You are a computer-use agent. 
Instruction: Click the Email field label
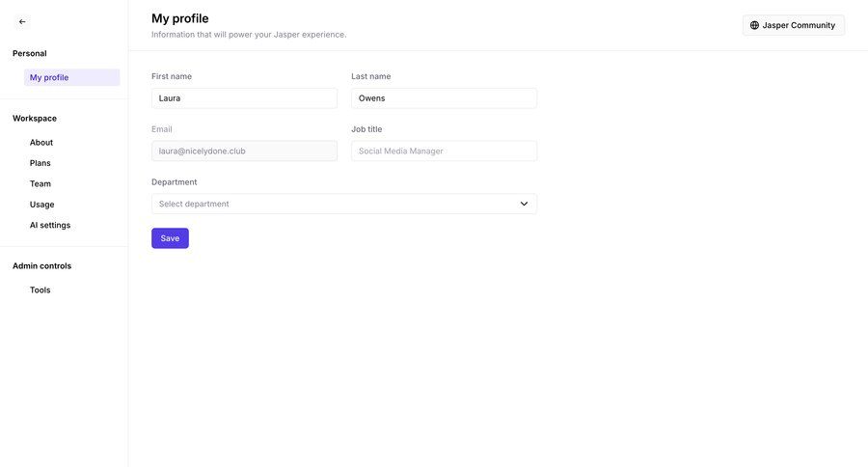162,129
